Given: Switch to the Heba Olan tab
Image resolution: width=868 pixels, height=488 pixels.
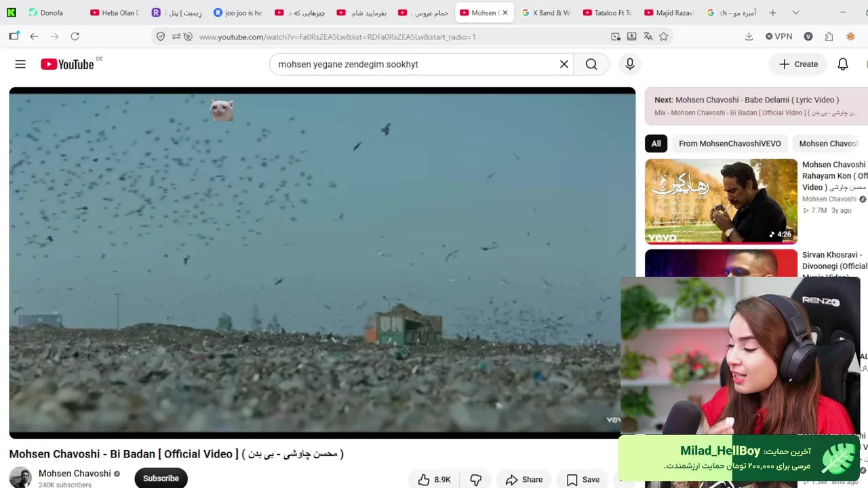Looking at the screenshot, I should [x=113, y=13].
